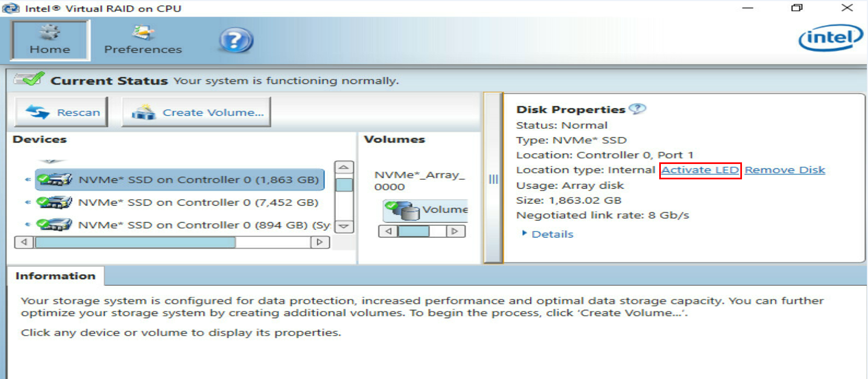Viewport: 868px width, 379px height.
Task: Click Usage: Array disk text
Action: [x=570, y=185]
